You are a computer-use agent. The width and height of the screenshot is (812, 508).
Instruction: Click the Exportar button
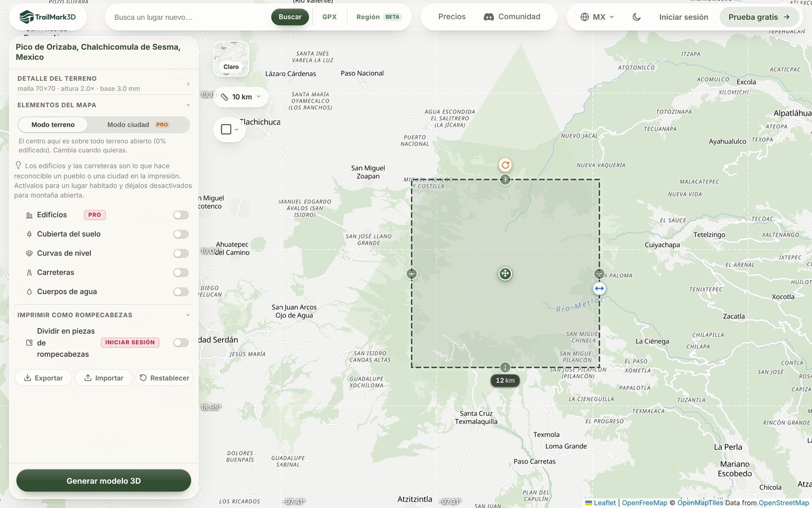[43, 378]
